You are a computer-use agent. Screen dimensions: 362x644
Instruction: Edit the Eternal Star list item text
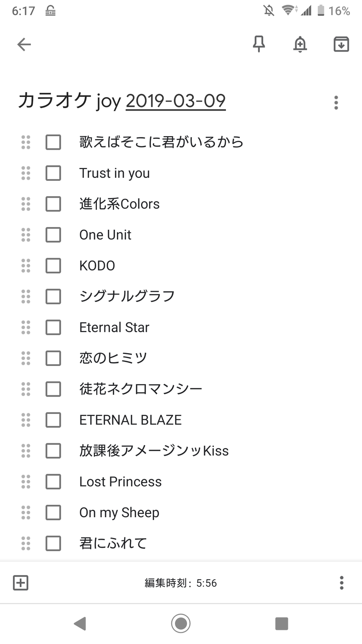tap(114, 327)
